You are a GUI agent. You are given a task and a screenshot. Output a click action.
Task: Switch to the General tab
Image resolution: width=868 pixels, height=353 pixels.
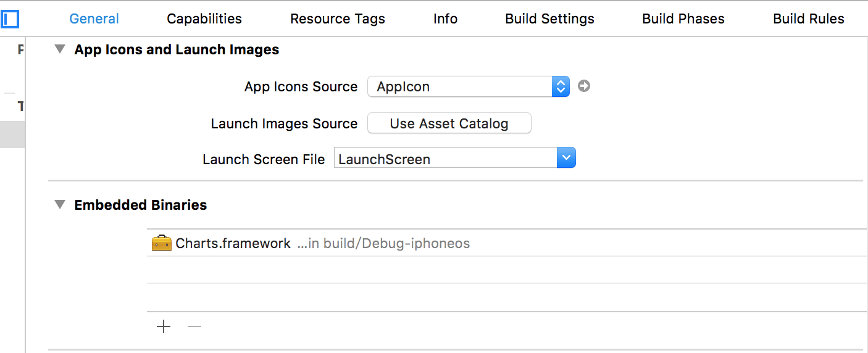click(x=94, y=19)
